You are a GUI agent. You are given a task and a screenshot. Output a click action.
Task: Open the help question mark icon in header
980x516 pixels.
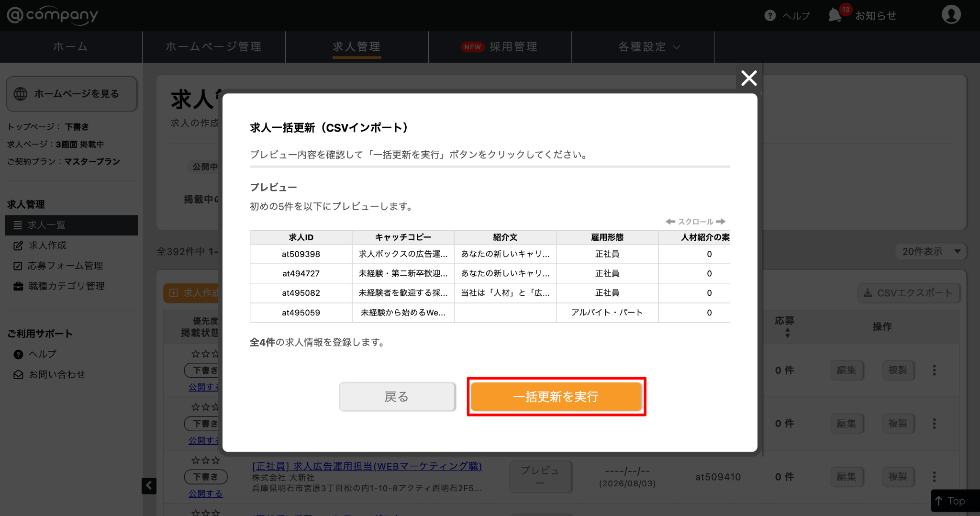point(770,16)
